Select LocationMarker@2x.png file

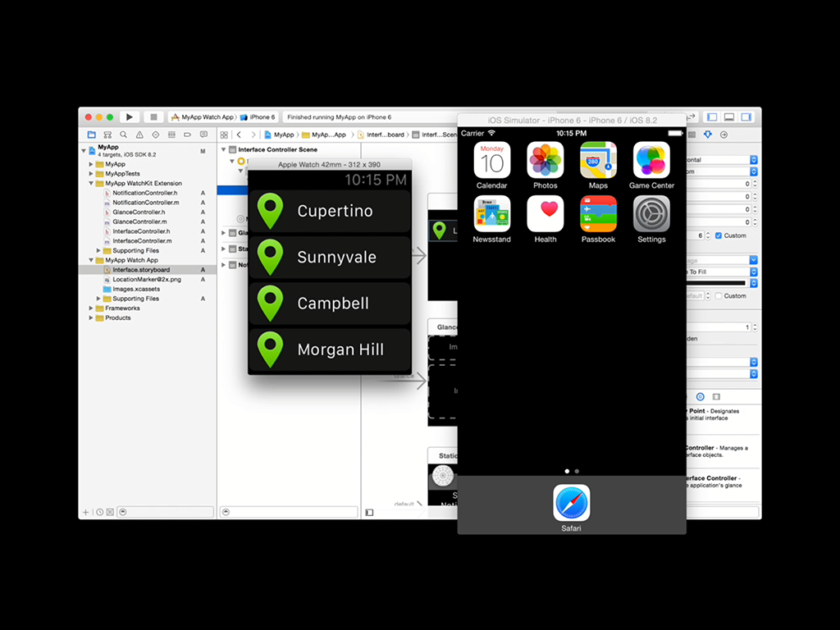[146, 279]
